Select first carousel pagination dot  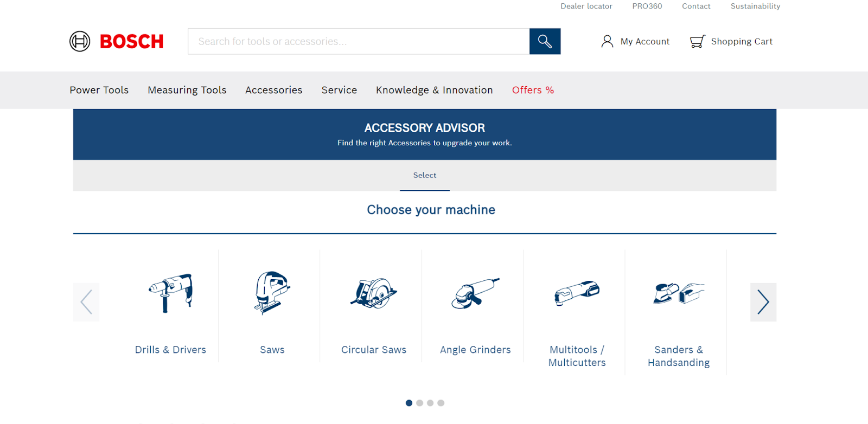409,403
